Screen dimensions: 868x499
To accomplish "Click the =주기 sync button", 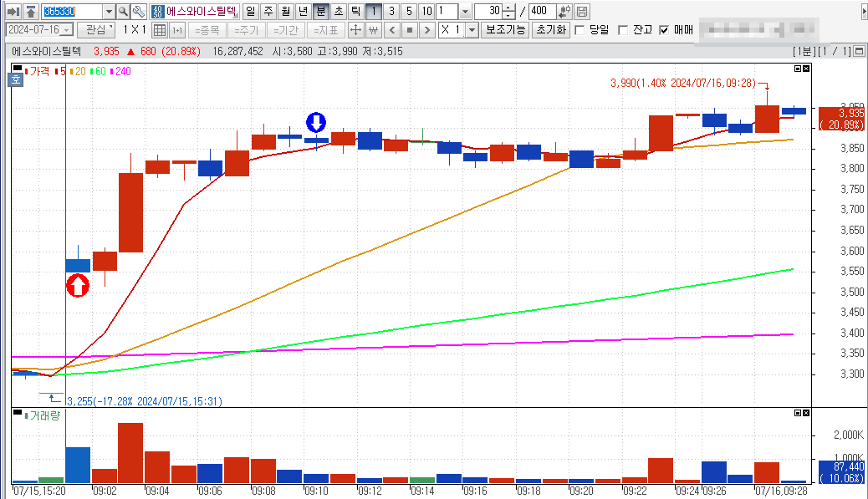I will [x=247, y=30].
